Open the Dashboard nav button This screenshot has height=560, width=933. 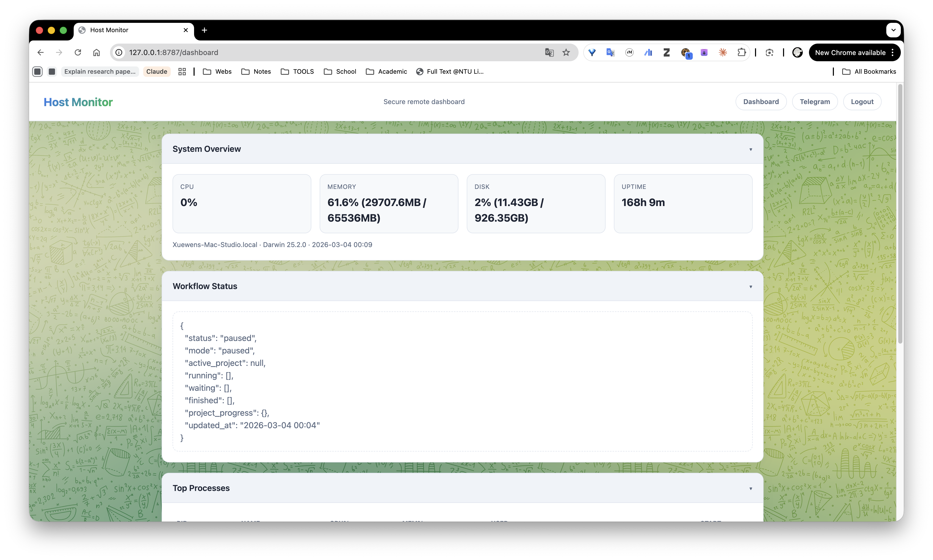(760, 102)
